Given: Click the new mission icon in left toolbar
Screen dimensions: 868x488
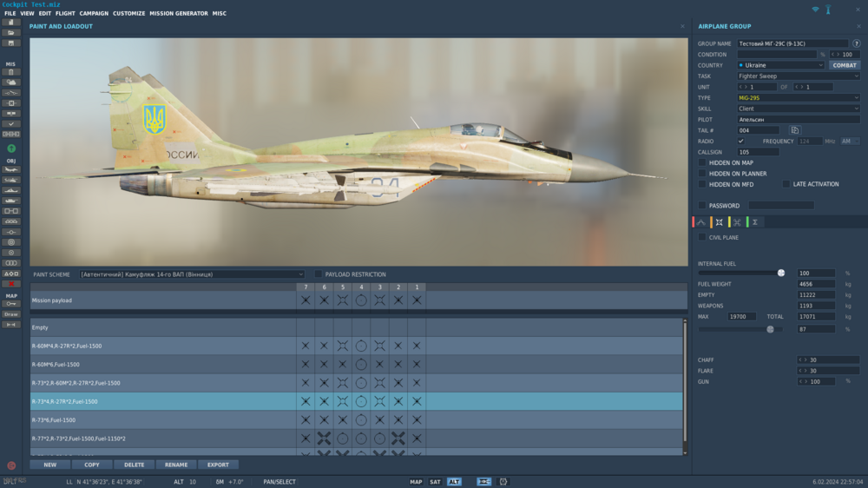Looking at the screenshot, I should click(11, 23).
